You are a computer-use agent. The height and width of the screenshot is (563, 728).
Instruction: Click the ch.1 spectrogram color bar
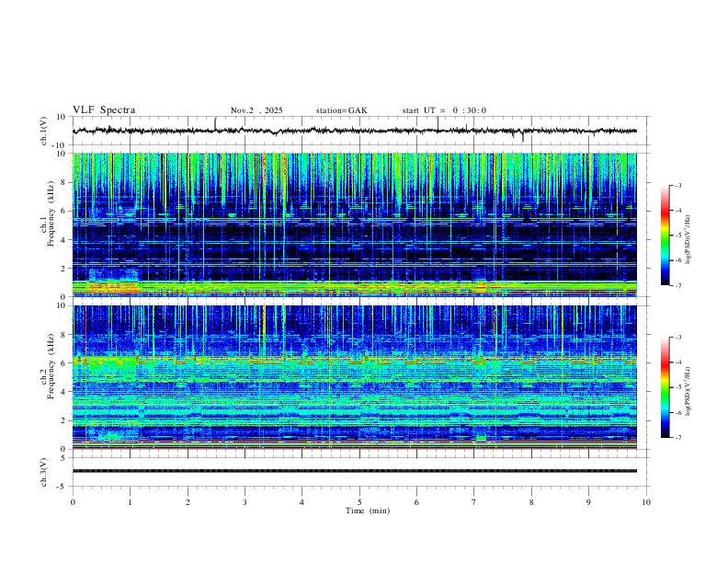[665, 236]
